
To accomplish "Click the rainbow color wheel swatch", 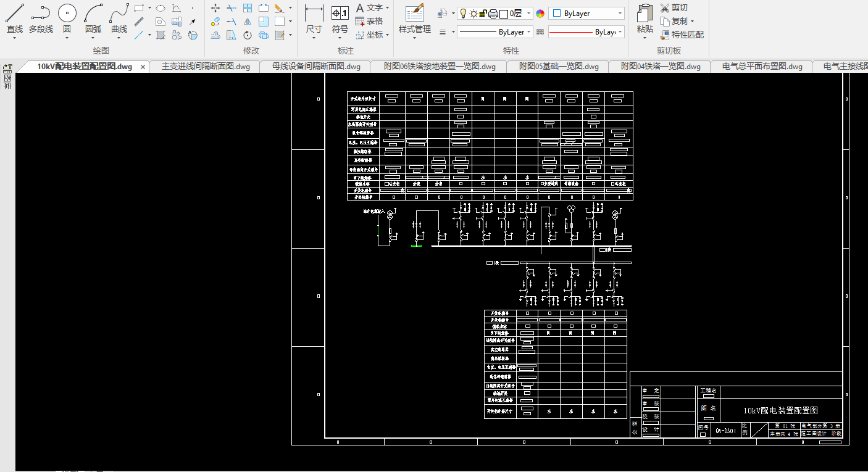I will [540, 14].
